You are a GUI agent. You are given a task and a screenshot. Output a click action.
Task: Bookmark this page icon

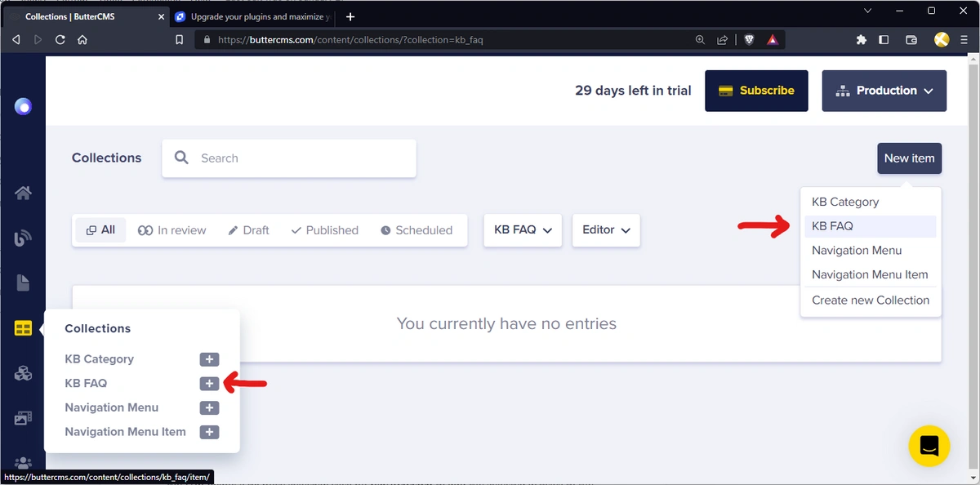click(179, 39)
